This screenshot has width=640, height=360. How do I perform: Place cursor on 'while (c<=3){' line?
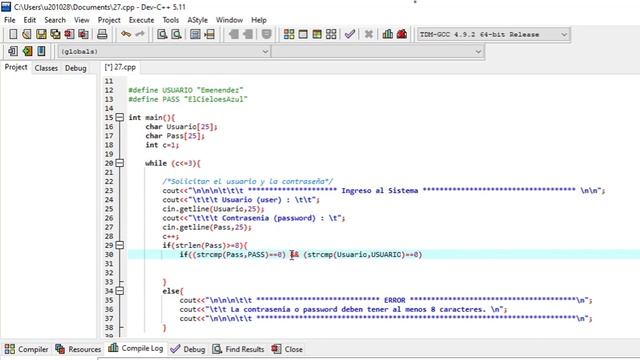[x=173, y=163]
